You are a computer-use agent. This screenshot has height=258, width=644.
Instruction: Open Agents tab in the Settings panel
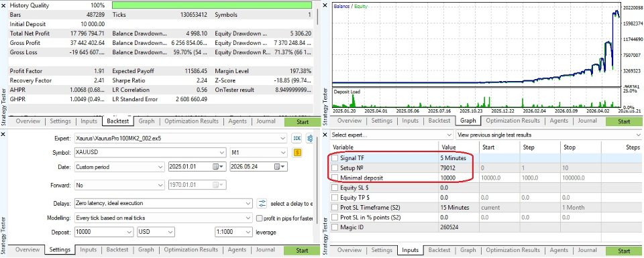point(237,249)
